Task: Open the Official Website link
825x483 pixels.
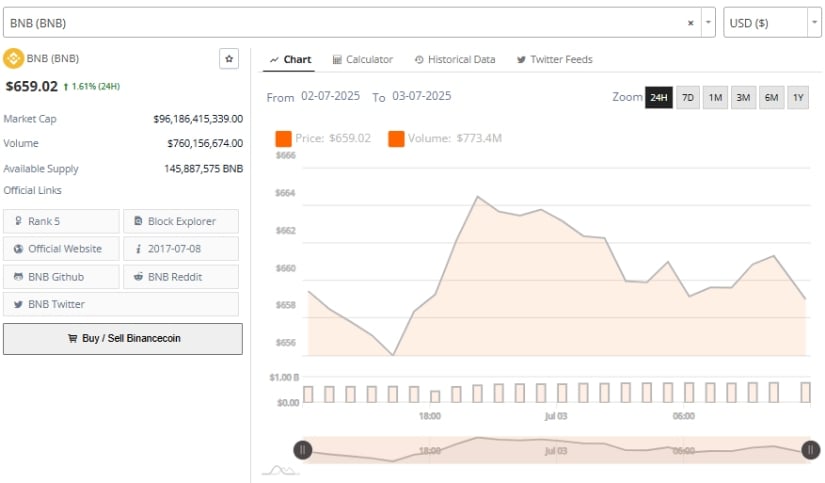Action: click(x=61, y=248)
